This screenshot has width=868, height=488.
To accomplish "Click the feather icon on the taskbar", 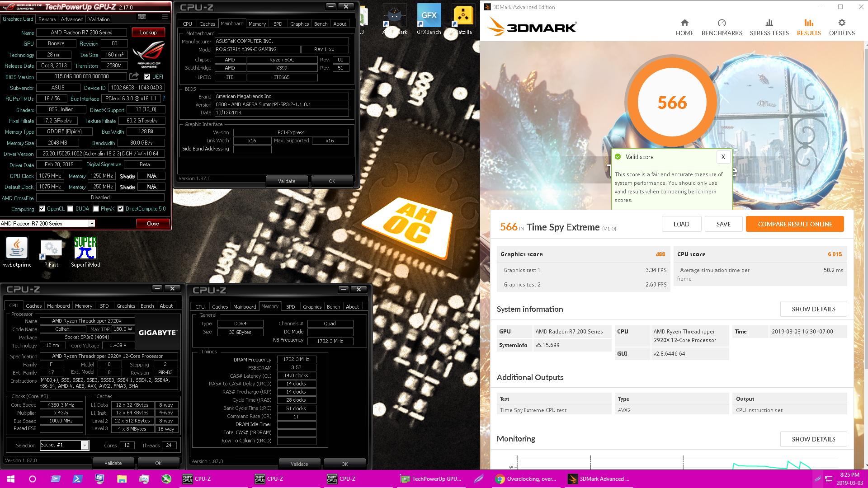I will [479, 479].
